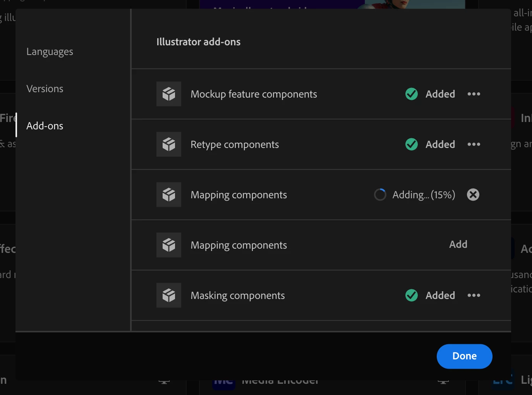Click the Masking components package icon
This screenshot has height=395, width=532.
[169, 295]
